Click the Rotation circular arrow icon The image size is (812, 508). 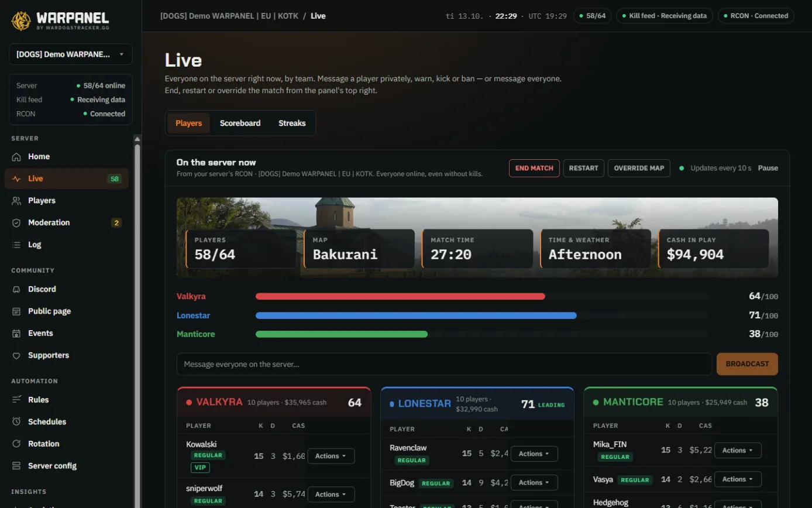[16, 444]
